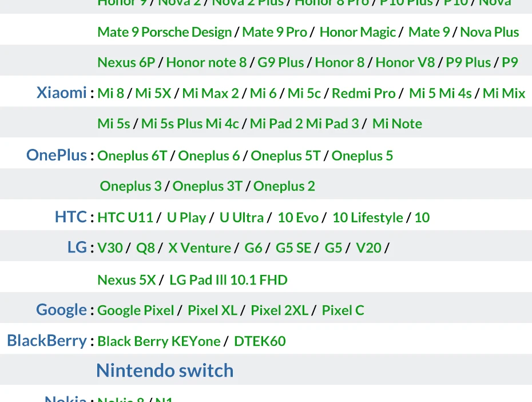
Task: Select Pixel C model
Action: coord(343,310)
